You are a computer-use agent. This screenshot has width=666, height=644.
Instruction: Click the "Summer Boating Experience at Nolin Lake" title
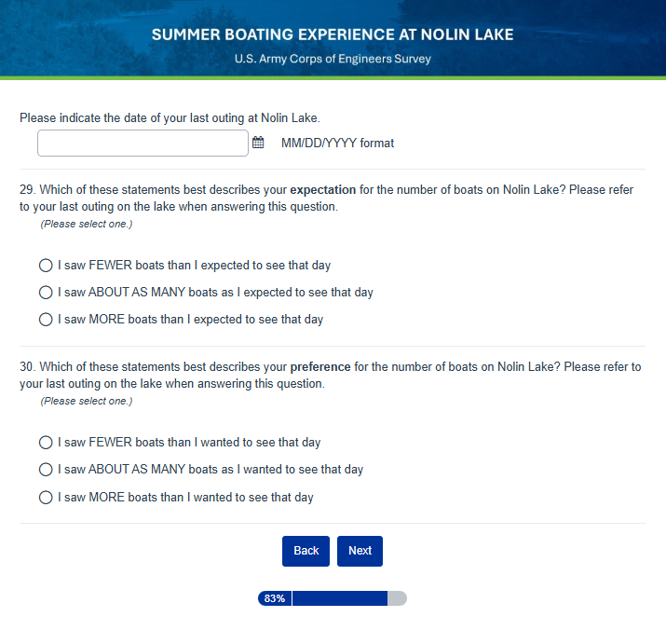(333, 35)
